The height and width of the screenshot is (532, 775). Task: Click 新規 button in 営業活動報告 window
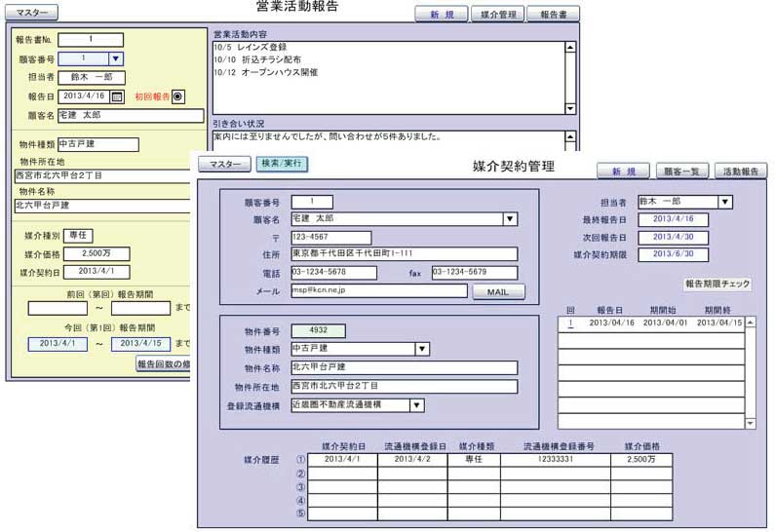point(442,15)
